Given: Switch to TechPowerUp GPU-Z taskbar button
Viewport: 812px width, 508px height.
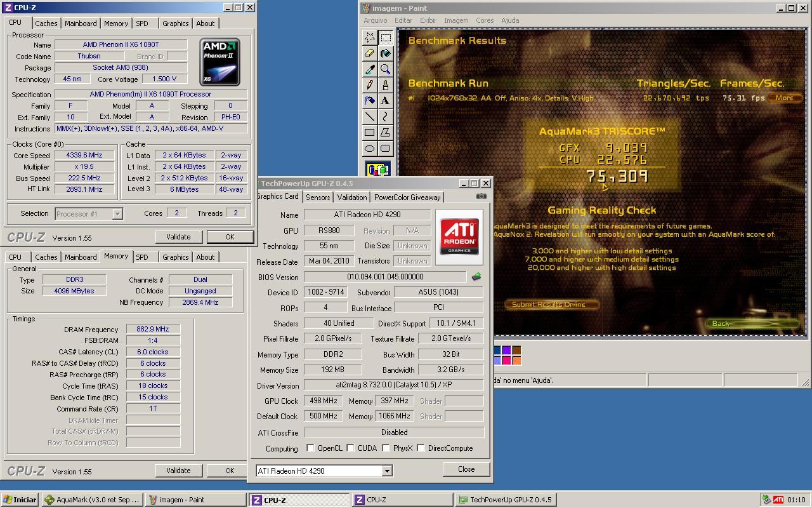Looking at the screenshot, I should click(x=506, y=500).
